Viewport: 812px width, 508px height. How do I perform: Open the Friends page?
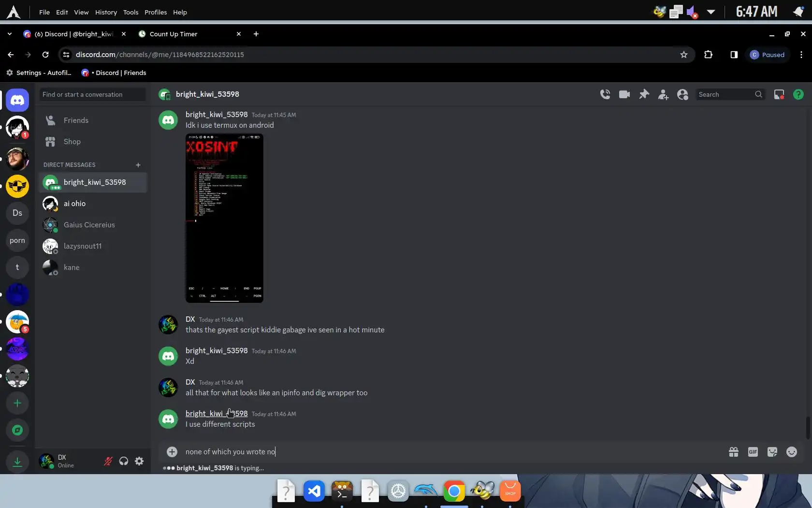pos(93,120)
